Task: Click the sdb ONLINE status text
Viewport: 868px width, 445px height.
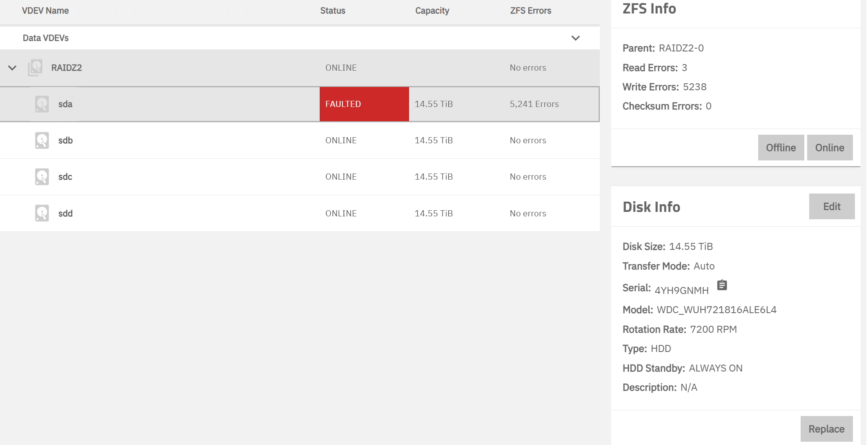Action: click(341, 140)
